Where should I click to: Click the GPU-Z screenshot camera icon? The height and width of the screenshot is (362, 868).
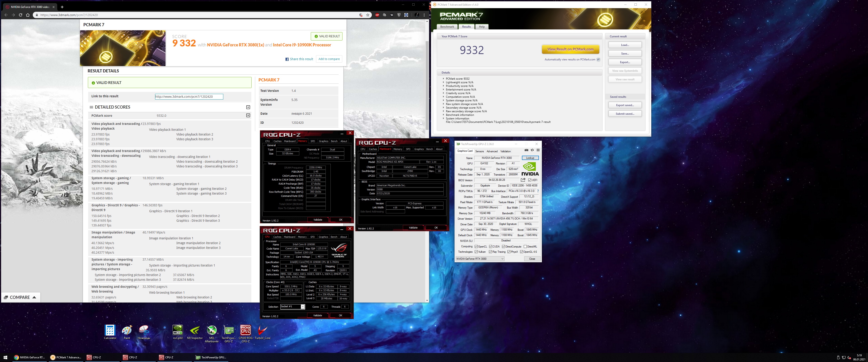pyautogui.click(x=526, y=150)
